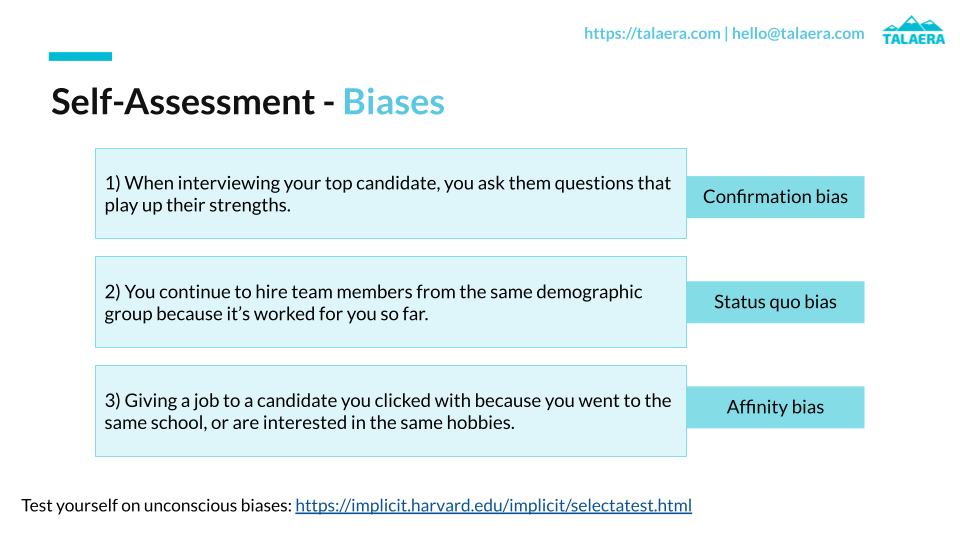This screenshot has height=540, width=960.
Task: Click the https://talaera.com website address
Action: (652, 34)
